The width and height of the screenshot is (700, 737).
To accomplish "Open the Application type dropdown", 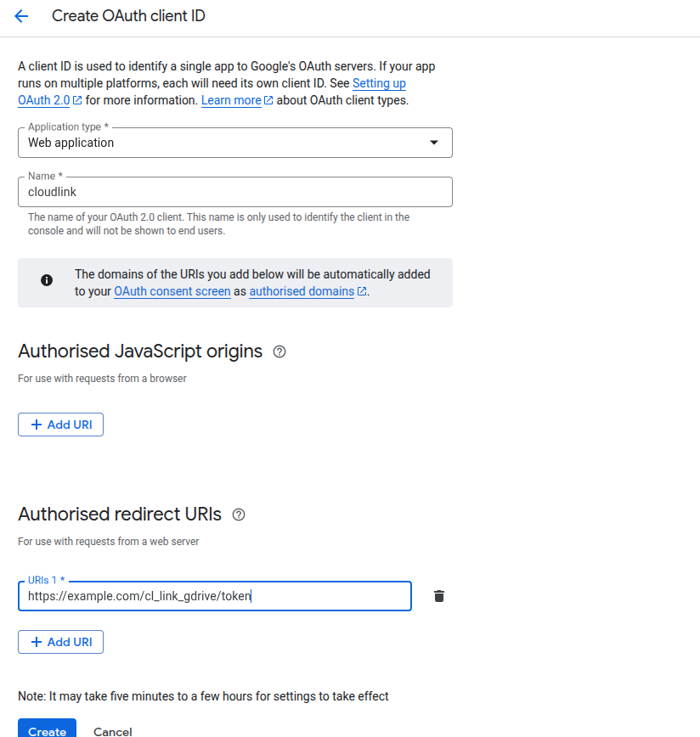I will point(234,143).
